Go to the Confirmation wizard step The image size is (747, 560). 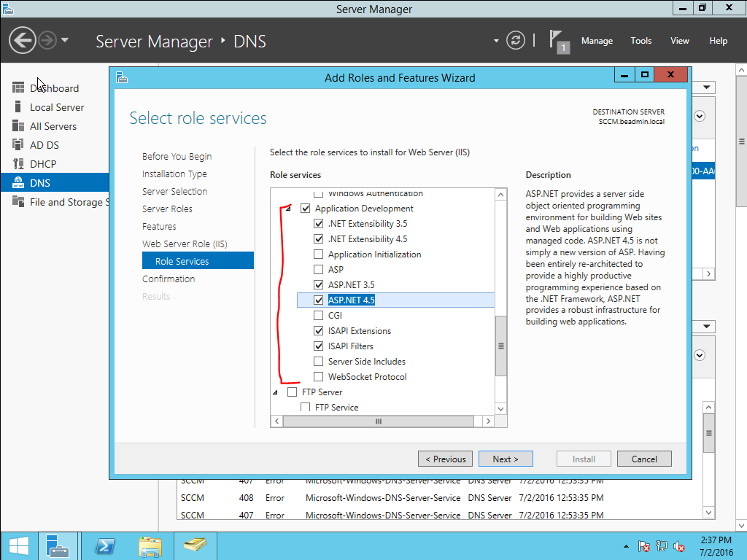click(169, 279)
